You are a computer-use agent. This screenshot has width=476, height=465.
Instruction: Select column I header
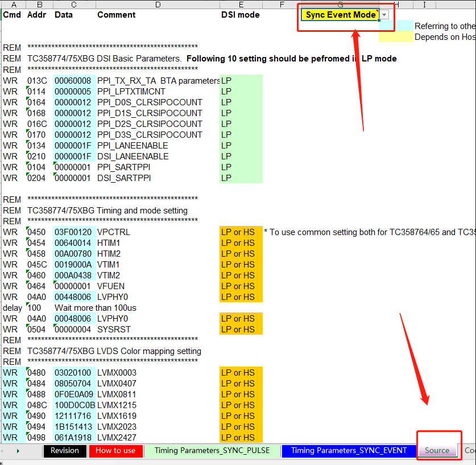click(423, 4)
